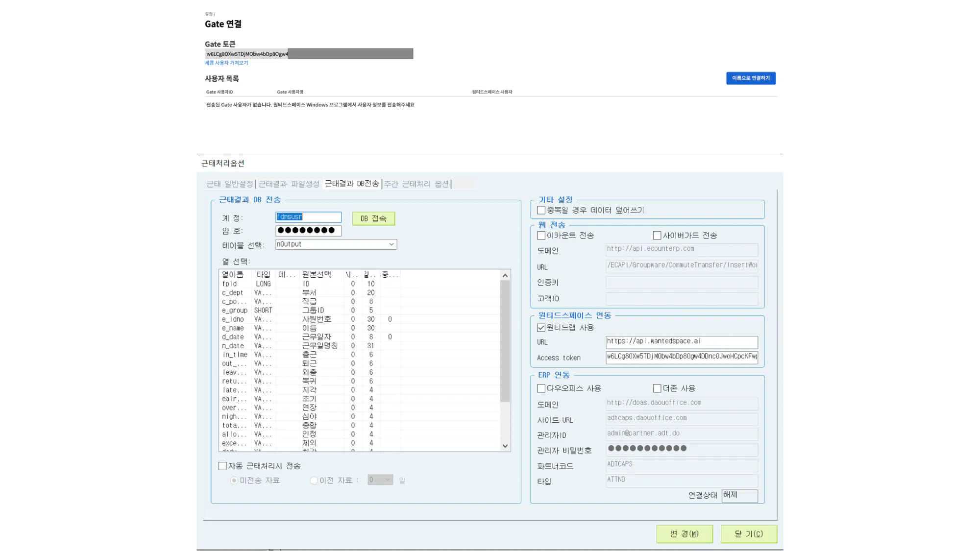Click the 고객ID input field
Screen dimensions: 980x551
point(682,299)
